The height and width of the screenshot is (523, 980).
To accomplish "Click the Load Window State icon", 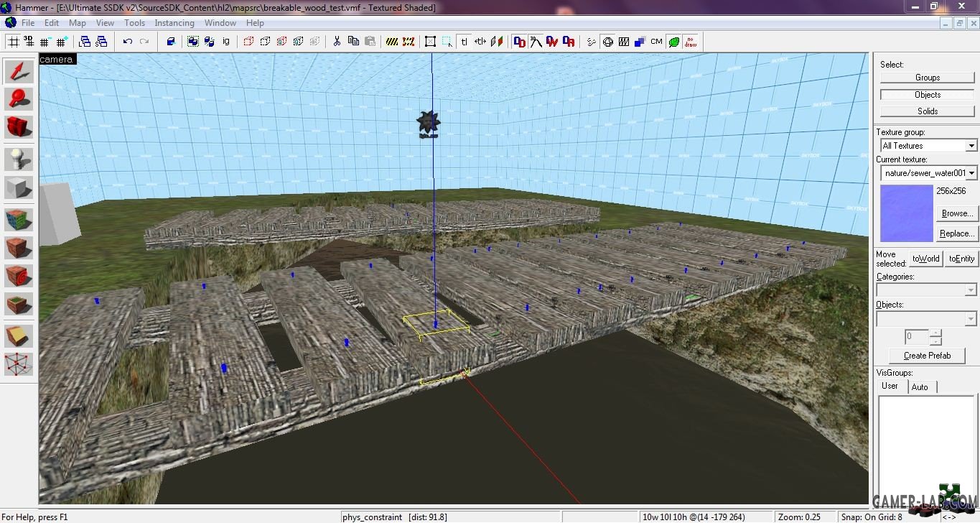I will coord(85,42).
